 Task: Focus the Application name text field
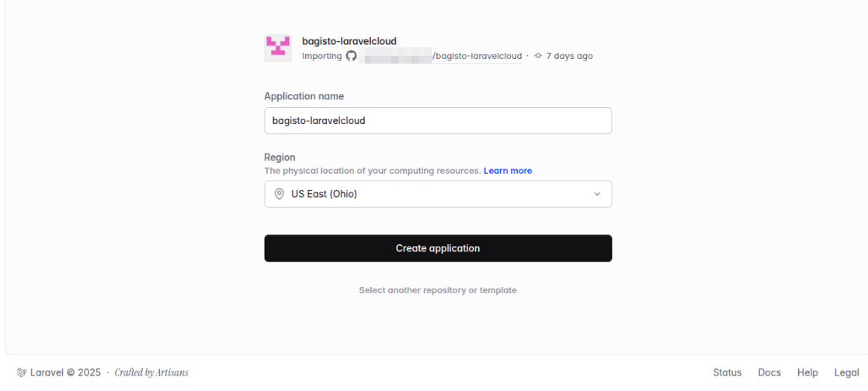[x=438, y=120]
